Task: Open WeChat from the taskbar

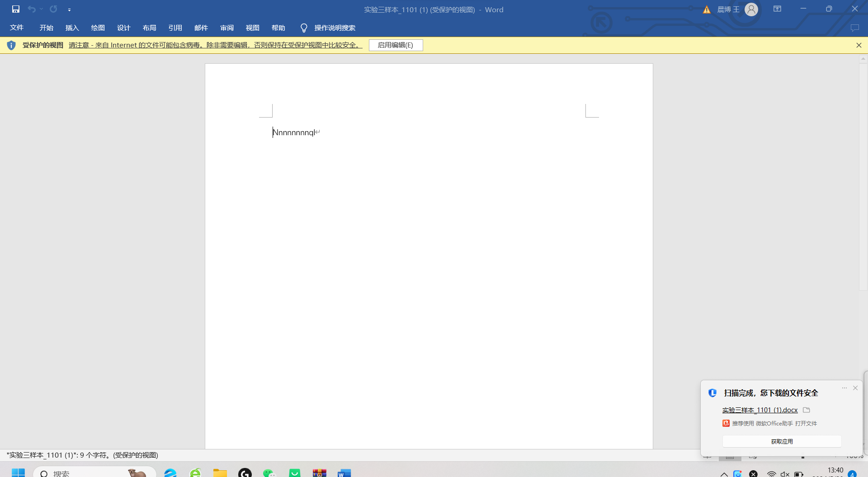Action: point(270,473)
